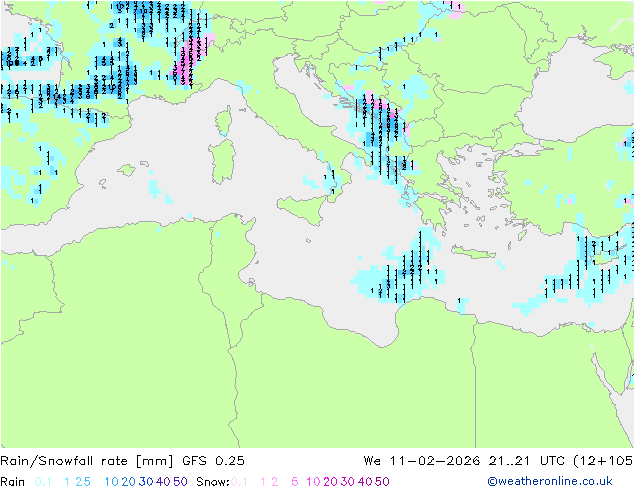Click the '21..21 UTC' time text

(x=526, y=461)
